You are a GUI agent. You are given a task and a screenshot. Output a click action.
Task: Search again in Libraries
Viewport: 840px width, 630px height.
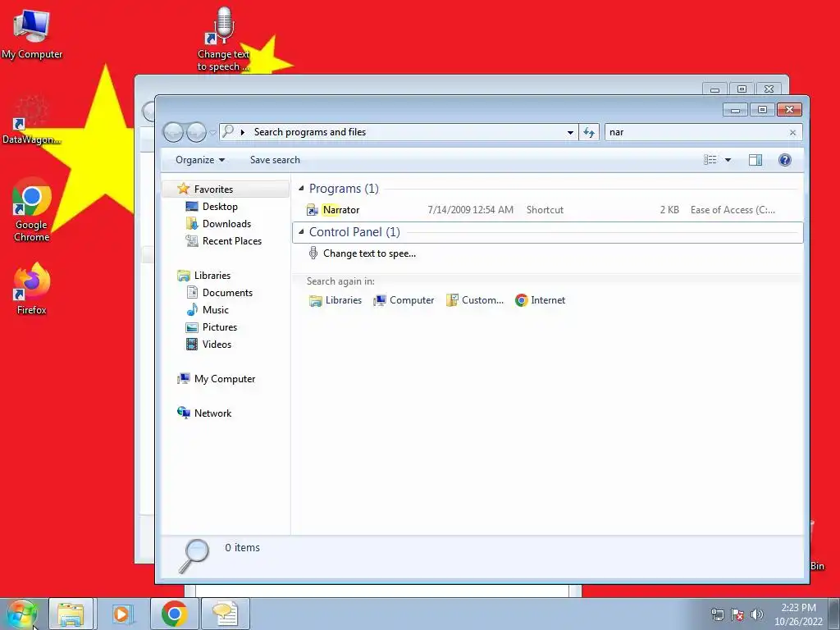pos(336,300)
